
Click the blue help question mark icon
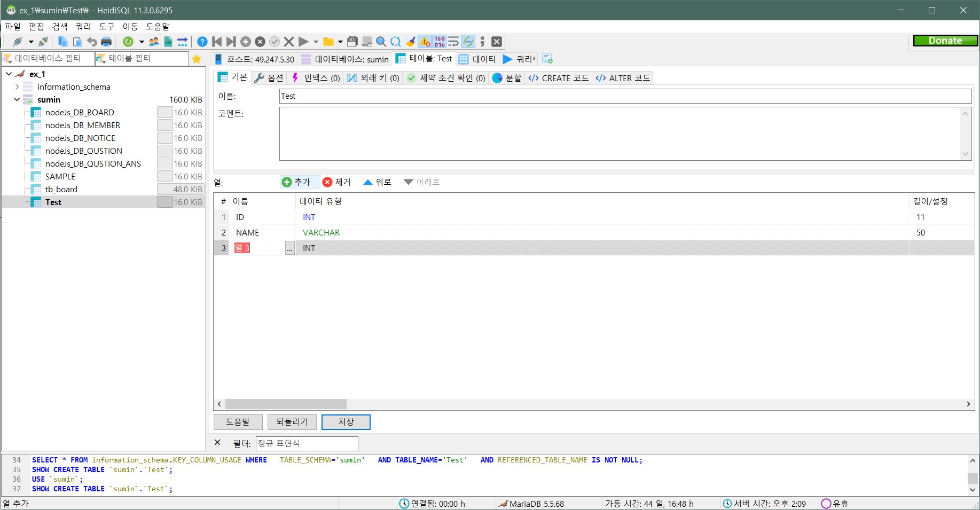click(x=202, y=42)
